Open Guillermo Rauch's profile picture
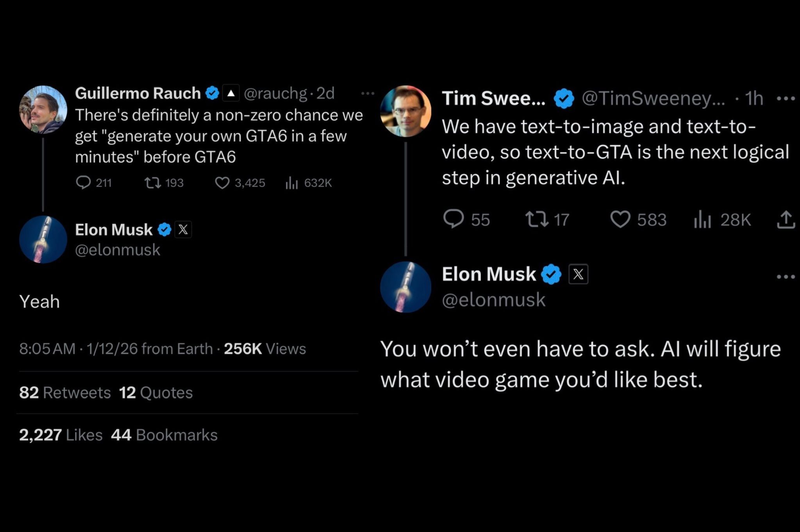 pos(43,110)
